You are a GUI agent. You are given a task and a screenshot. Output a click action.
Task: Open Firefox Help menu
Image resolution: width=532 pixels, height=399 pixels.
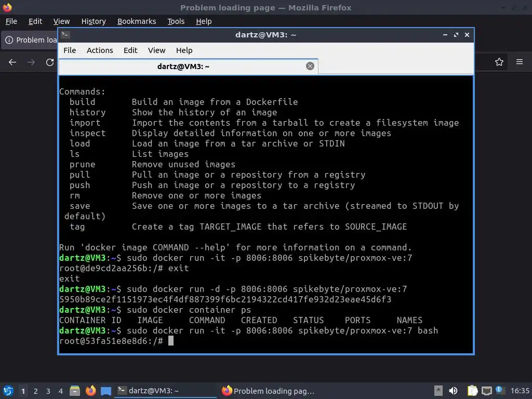[x=204, y=21]
